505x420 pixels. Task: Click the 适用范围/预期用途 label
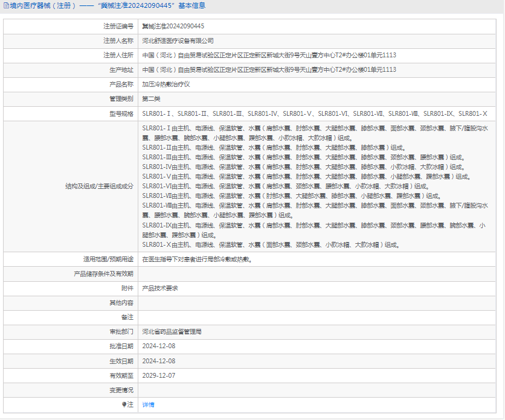coord(108,259)
